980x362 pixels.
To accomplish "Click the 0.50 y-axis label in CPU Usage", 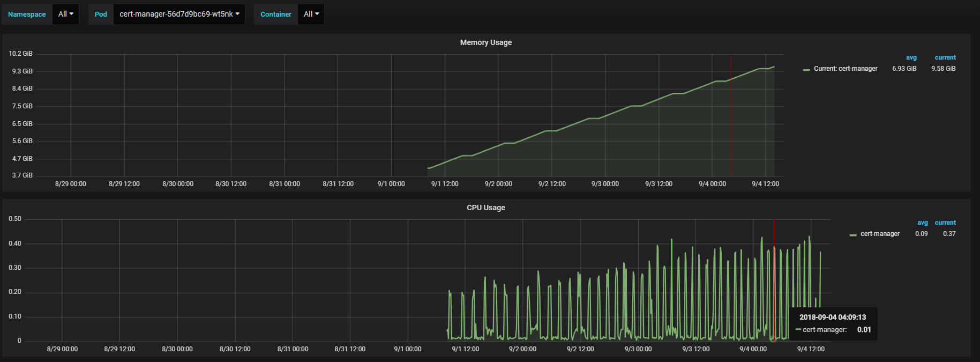I will (x=15, y=219).
